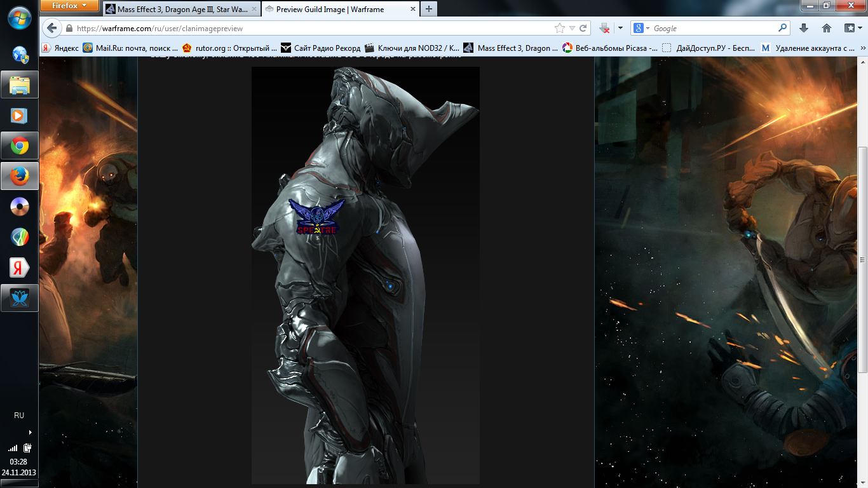The image size is (868, 488).
Task: Go back with the back arrow button
Action: (51, 28)
